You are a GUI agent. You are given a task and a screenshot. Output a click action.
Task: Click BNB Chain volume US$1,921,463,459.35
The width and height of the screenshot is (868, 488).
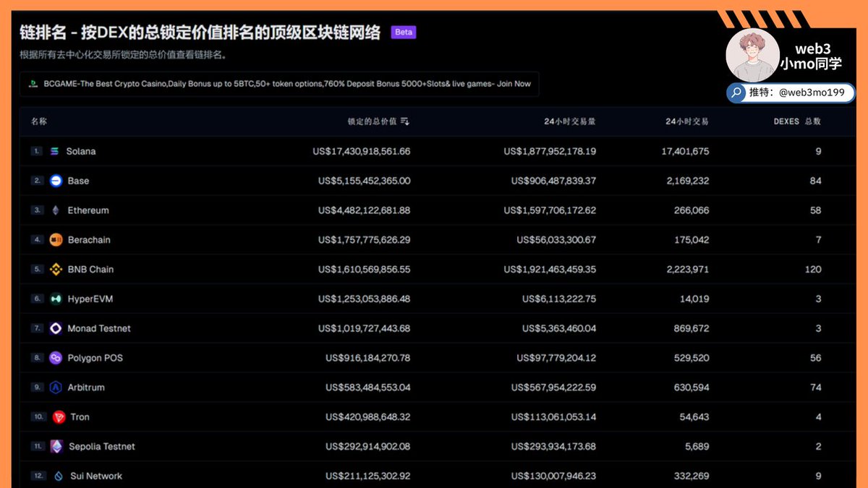click(550, 269)
